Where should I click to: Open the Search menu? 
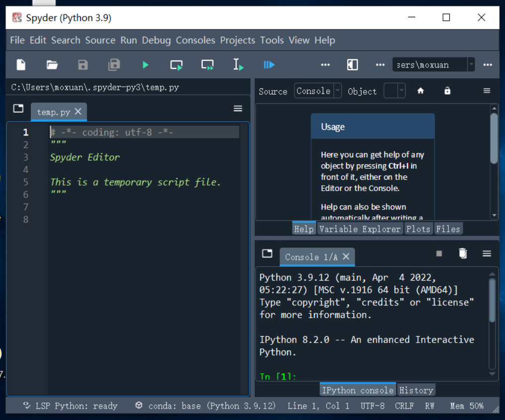[66, 40]
